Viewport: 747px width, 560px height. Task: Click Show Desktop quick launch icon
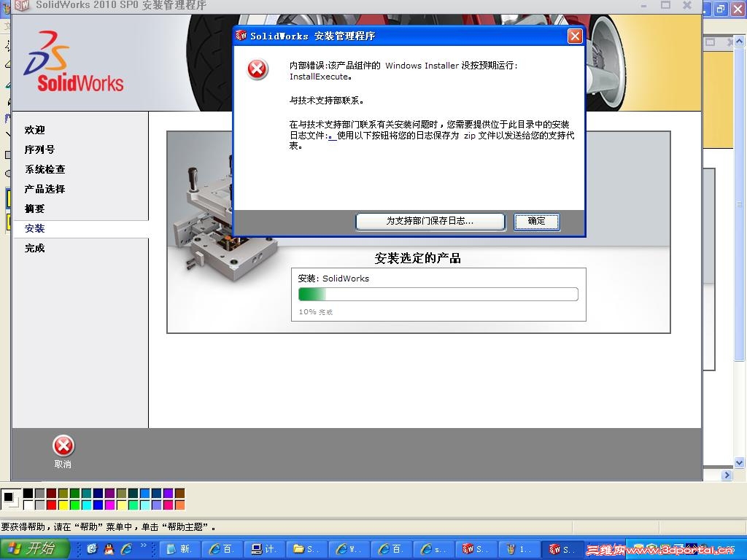92,549
